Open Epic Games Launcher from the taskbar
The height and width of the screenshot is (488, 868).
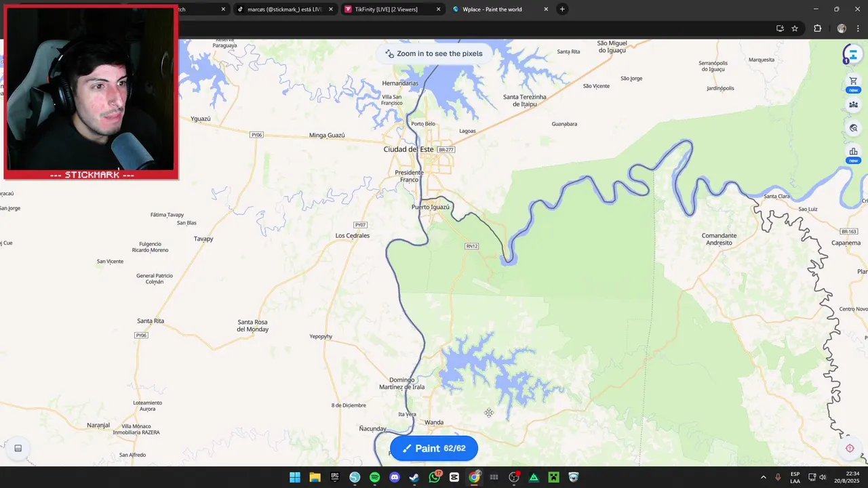tap(335, 477)
